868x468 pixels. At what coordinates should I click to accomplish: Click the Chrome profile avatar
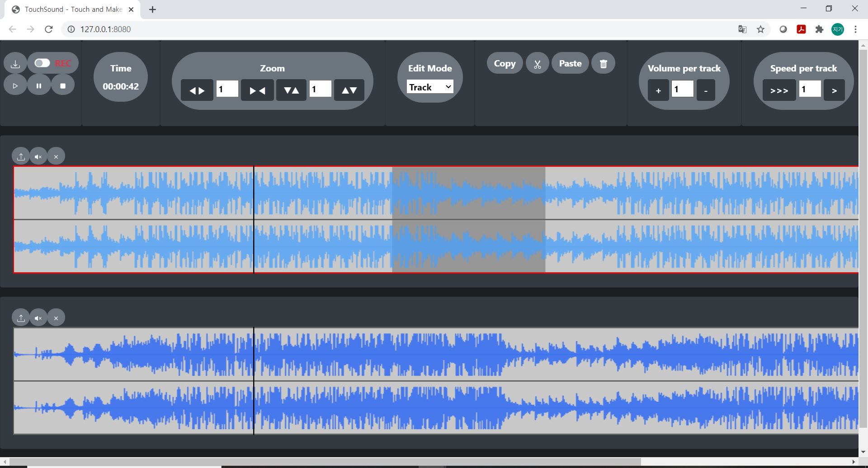tap(837, 29)
